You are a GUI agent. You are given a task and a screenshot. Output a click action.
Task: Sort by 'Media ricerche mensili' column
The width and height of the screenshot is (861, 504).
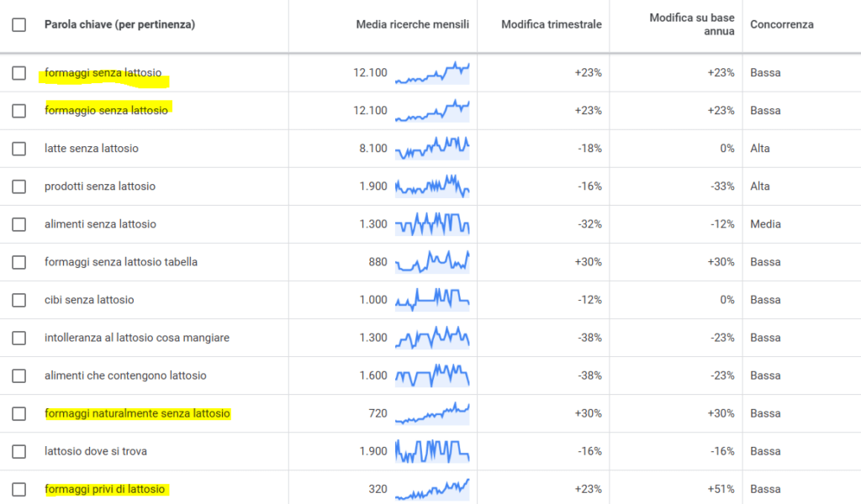[412, 24]
